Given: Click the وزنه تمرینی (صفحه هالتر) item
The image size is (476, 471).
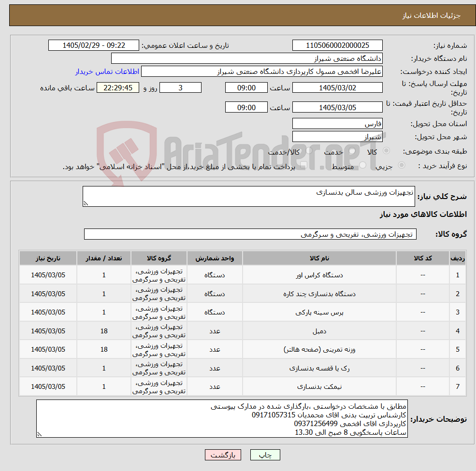Looking at the screenshot, I should (x=319, y=350).
